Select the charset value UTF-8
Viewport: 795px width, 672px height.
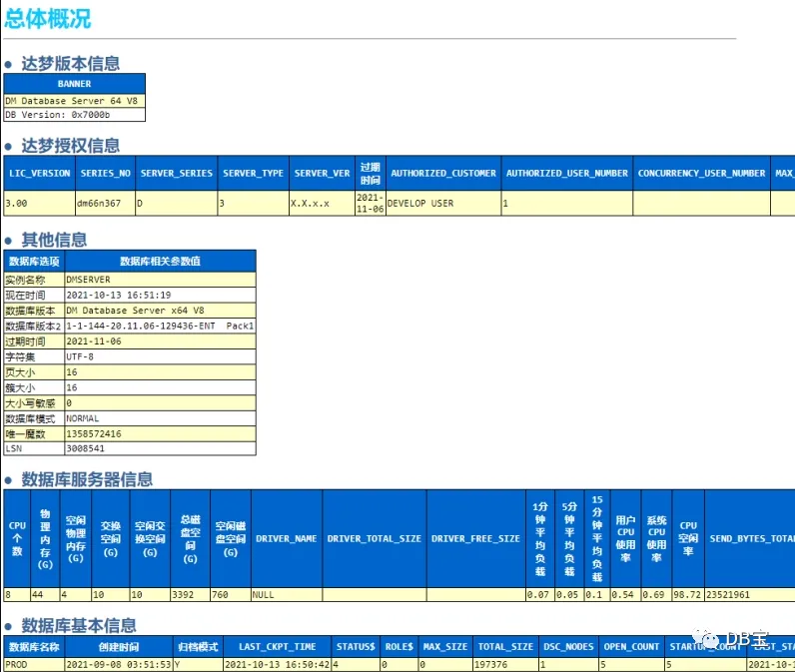tap(160, 356)
